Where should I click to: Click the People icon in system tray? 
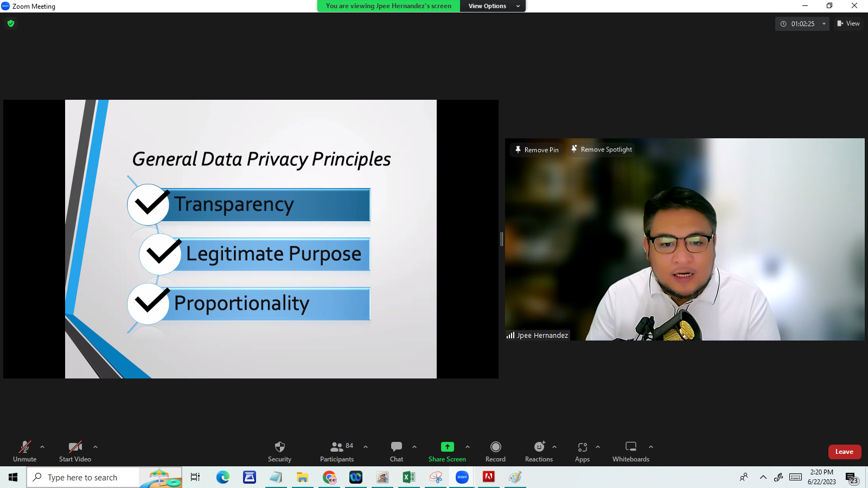coord(744,477)
